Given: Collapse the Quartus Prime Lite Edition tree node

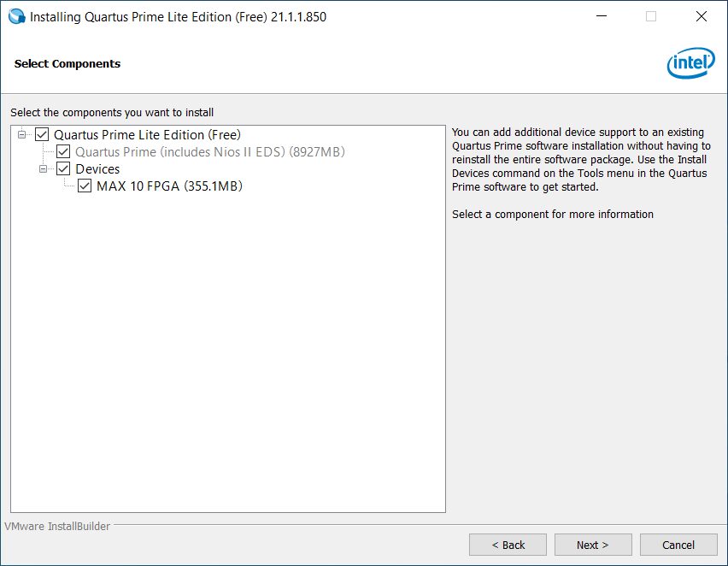Looking at the screenshot, I should [22, 135].
